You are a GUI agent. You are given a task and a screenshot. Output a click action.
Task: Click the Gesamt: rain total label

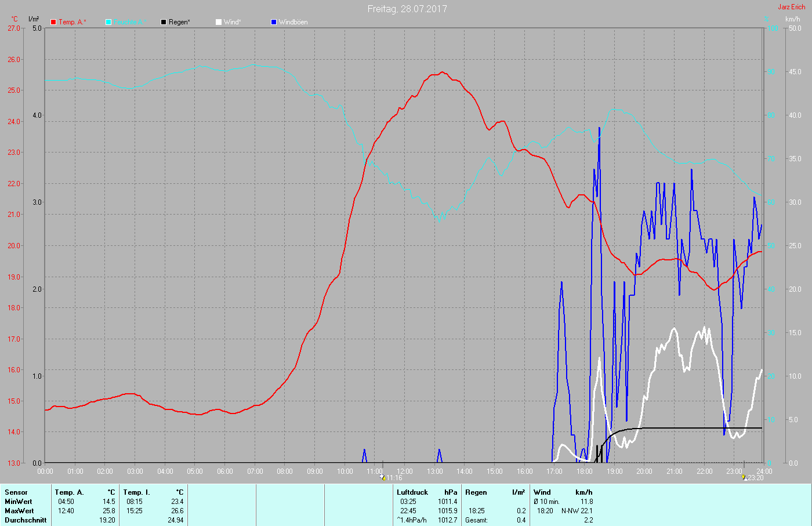(x=476, y=520)
